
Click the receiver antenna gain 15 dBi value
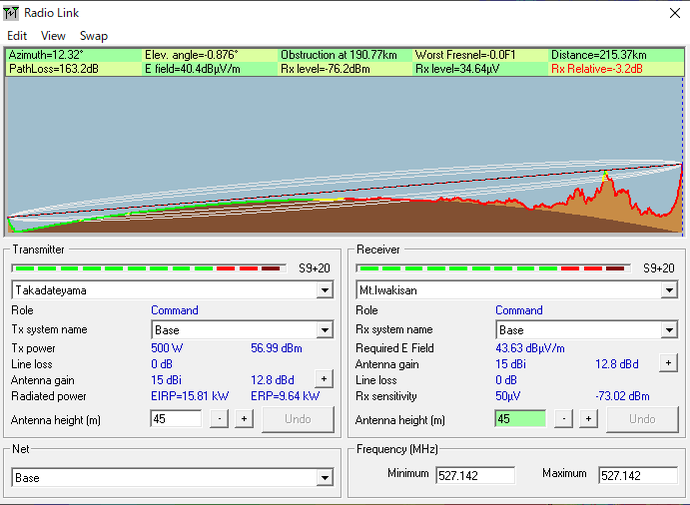[x=510, y=364]
